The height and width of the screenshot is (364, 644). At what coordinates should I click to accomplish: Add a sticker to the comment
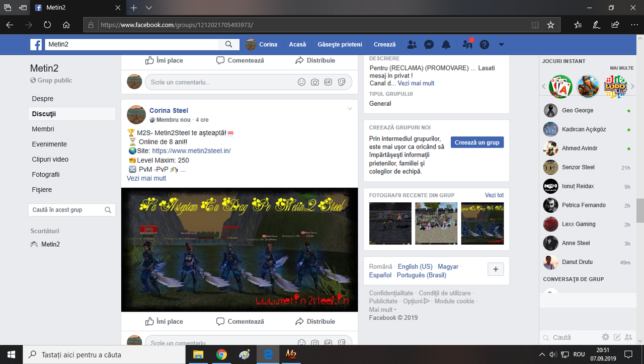342,82
